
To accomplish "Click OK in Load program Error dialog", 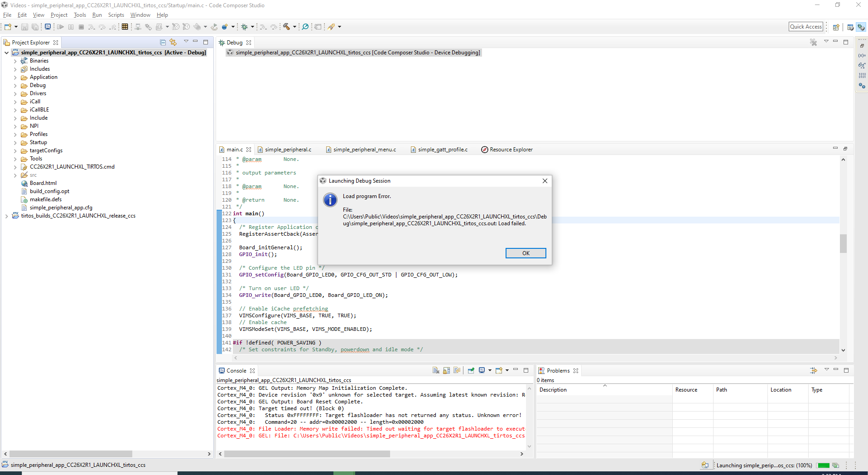I will (526, 253).
